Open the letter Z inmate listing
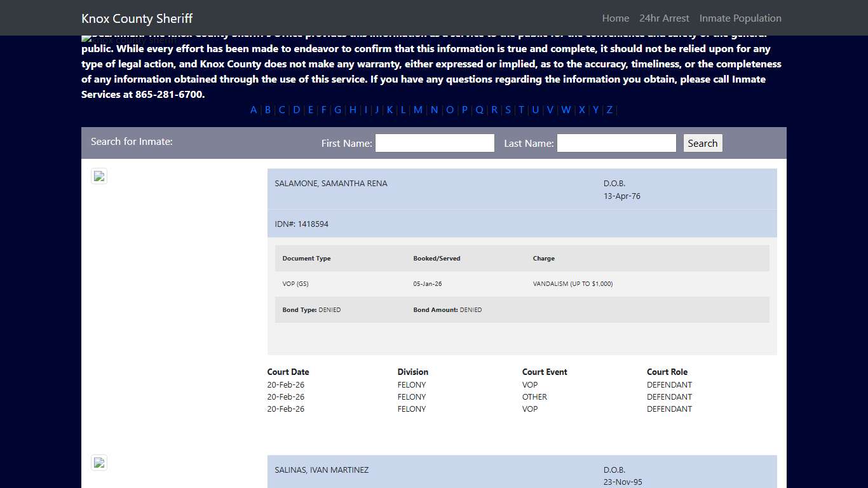The height and width of the screenshot is (488, 868). pos(609,110)
